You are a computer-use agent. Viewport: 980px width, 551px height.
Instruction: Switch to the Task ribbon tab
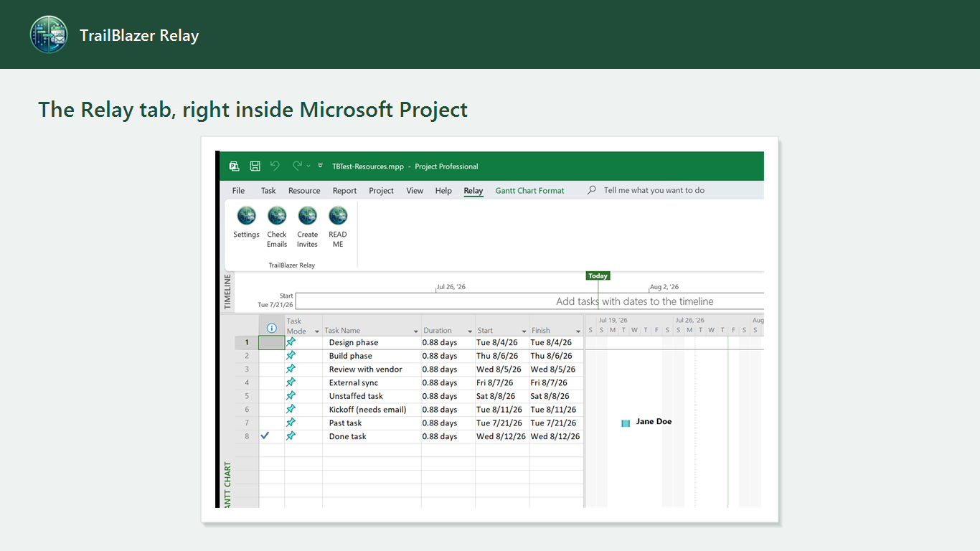pyautogui.click(x=268, y=190)
